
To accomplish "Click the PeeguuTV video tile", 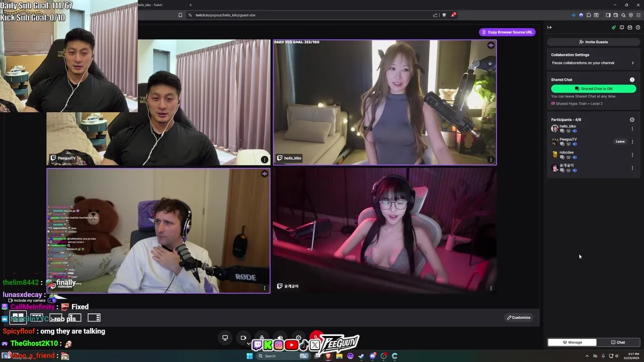I will (x=158, y=102).
